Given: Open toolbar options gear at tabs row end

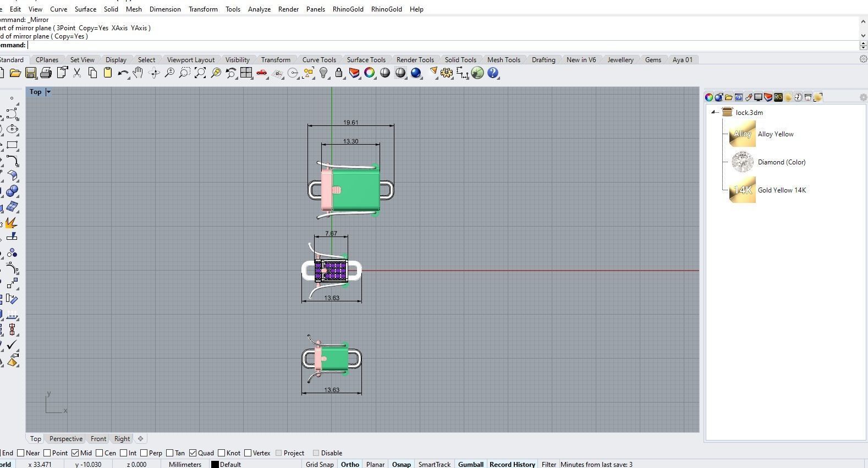Looking at the screenshot, I should pos(863,59).
